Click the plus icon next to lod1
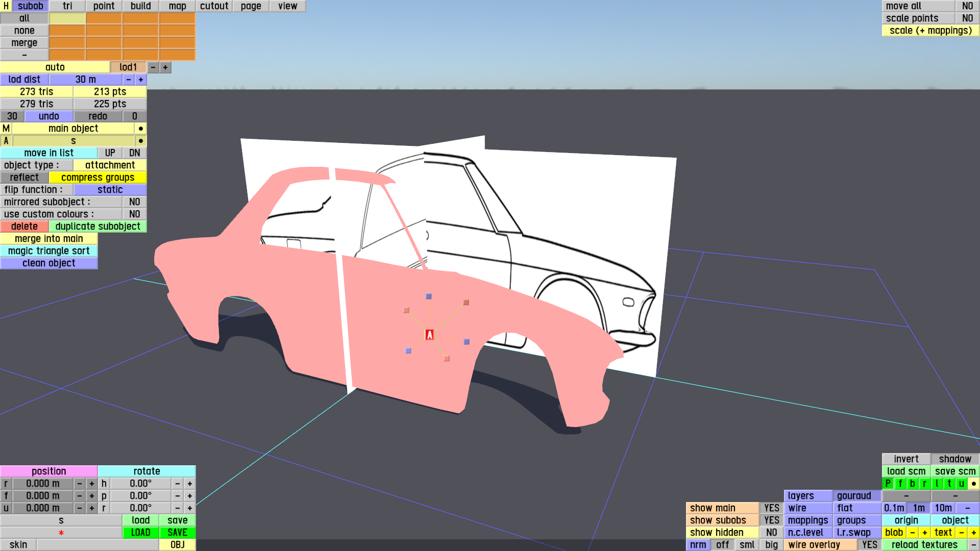This screenshot has height=551, width=980. tap(165, 67)
